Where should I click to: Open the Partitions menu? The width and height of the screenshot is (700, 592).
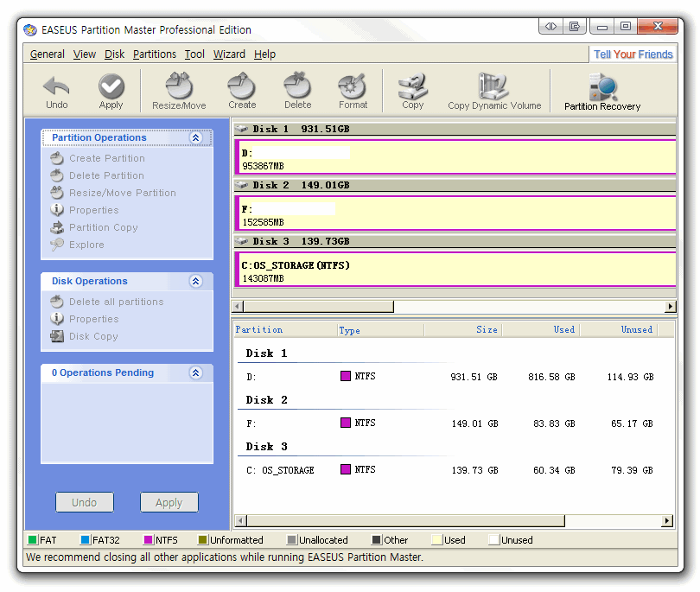coord(155,54)
